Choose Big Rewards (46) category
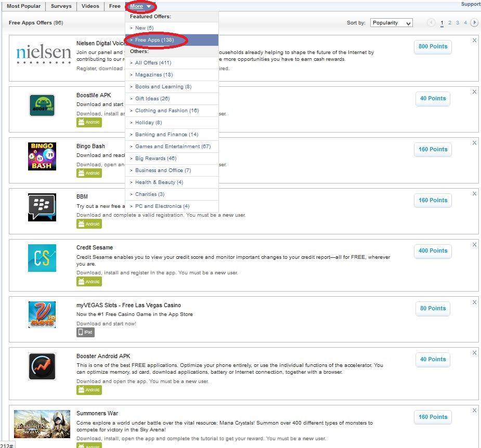Viewport: 481px width, 448px height. pos(172,159)
